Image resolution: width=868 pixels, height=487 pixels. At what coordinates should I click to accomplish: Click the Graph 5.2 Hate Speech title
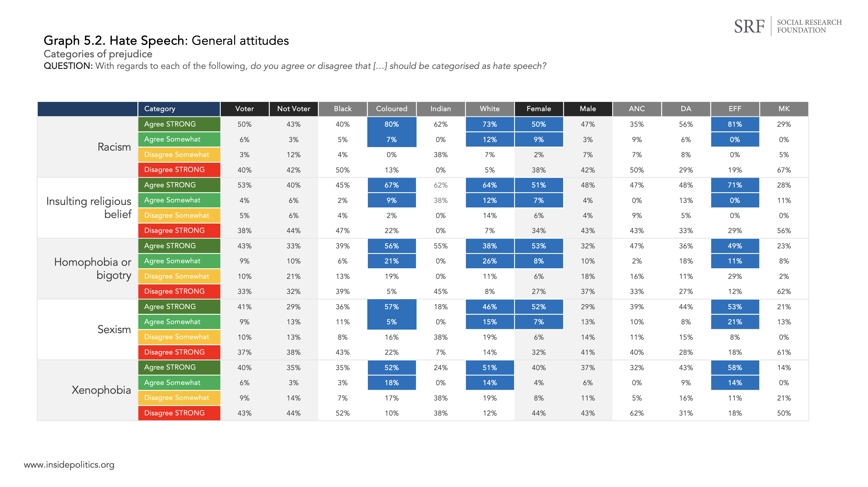coord(166,40)
